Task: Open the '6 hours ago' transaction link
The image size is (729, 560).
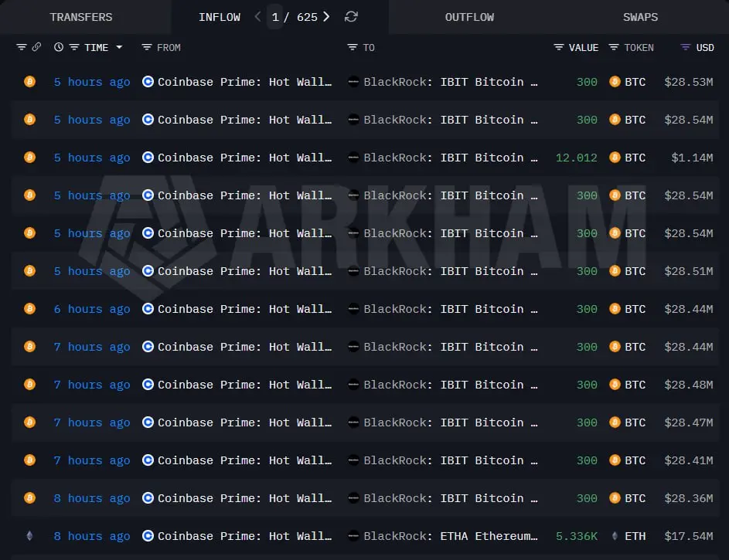Action: click(92, 309)
